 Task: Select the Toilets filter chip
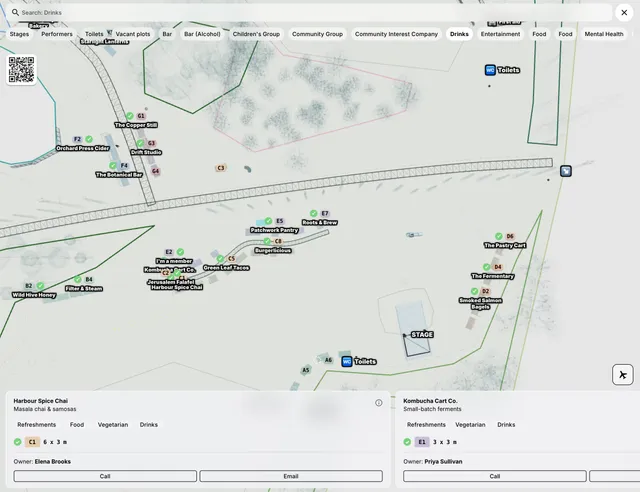(94, 34)
